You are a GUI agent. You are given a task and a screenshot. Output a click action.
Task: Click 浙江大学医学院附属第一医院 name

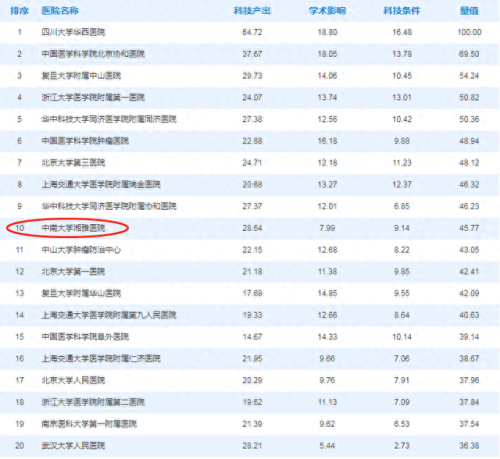pos(93,98)
